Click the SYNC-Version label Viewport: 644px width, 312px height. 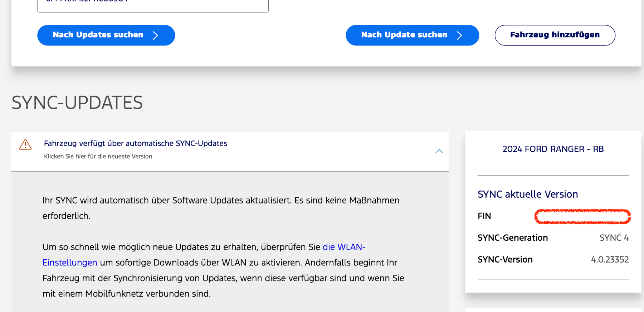click(x=505, y=260)
